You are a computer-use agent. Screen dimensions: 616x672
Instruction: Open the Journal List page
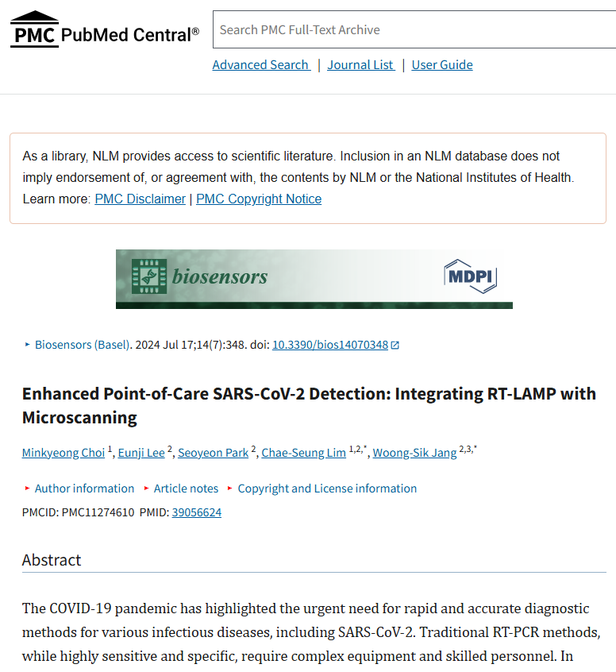(360, 64)
